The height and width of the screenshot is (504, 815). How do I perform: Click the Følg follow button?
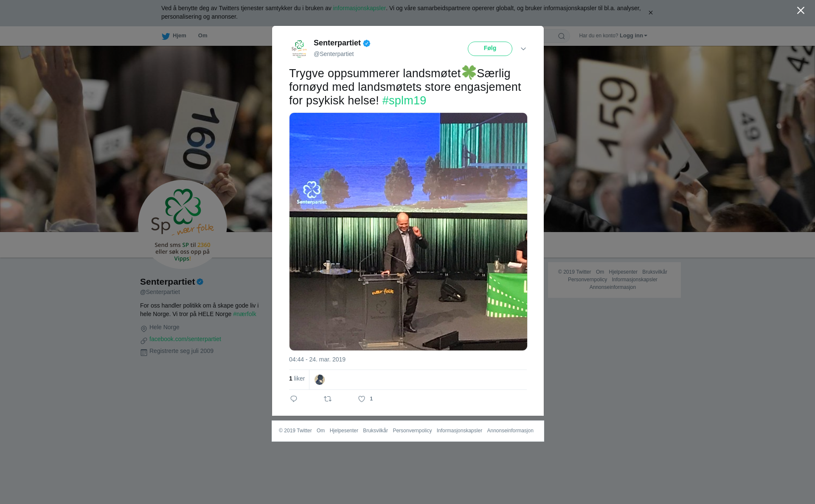click(490, 49)
